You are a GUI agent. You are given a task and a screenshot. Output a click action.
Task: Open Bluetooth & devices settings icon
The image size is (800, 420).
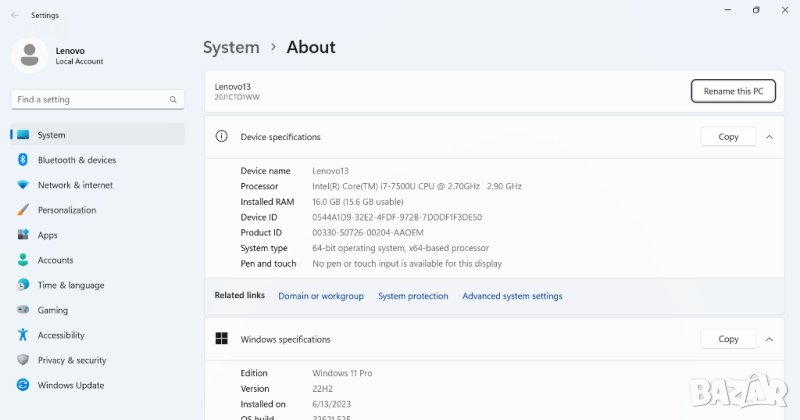(x=22, y=160)
